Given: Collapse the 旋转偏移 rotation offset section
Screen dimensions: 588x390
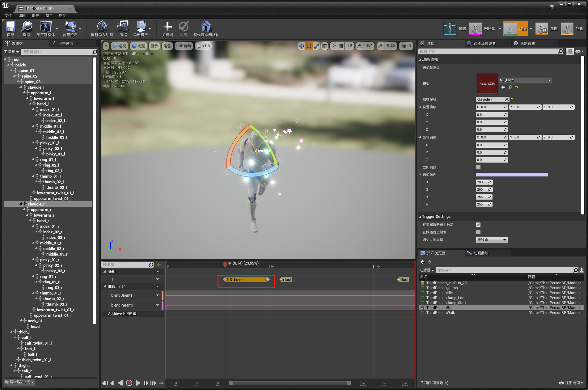Looking at the screenshot, I should (420, 137).
